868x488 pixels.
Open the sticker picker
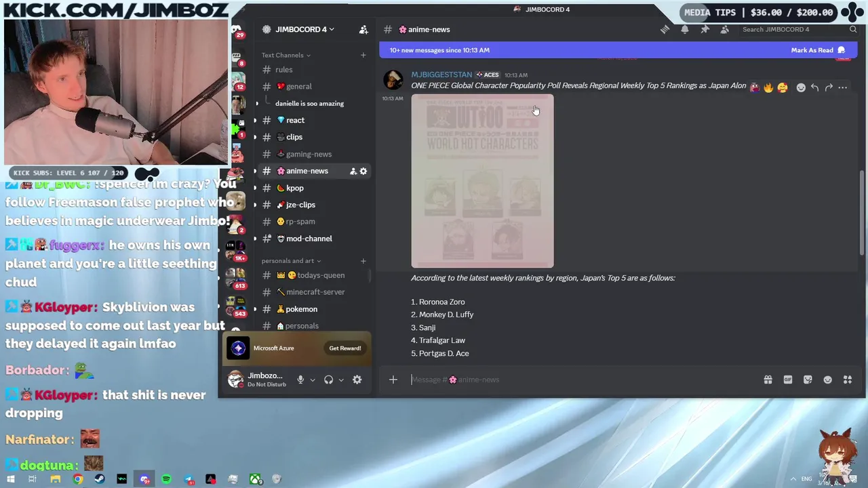[x=808, y=380]
